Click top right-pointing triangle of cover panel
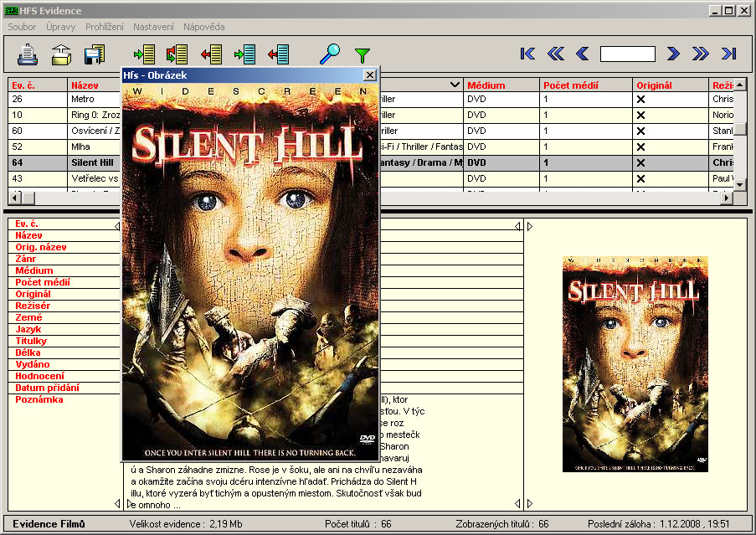756x535 pixels. pyautogui.click(x=530, y=226)
